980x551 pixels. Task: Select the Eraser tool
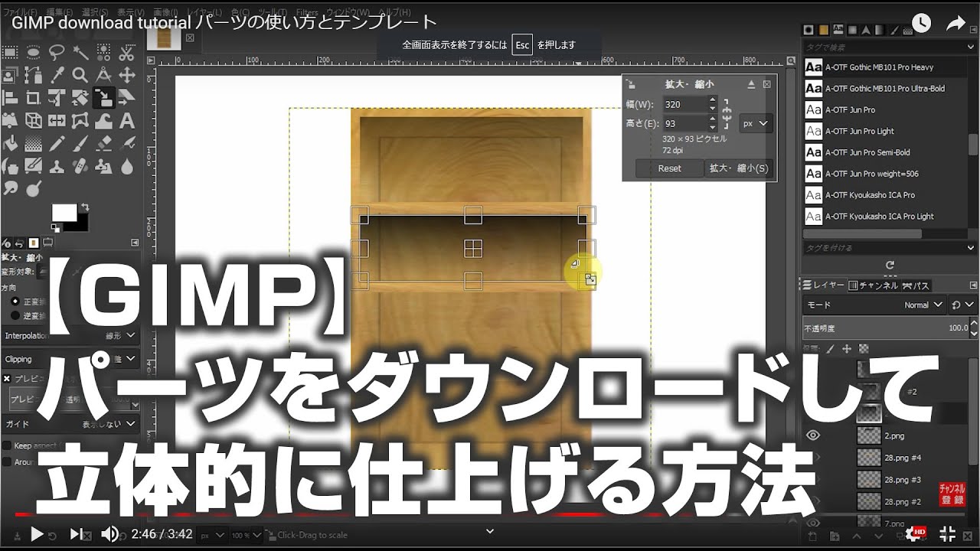[103, 144]
